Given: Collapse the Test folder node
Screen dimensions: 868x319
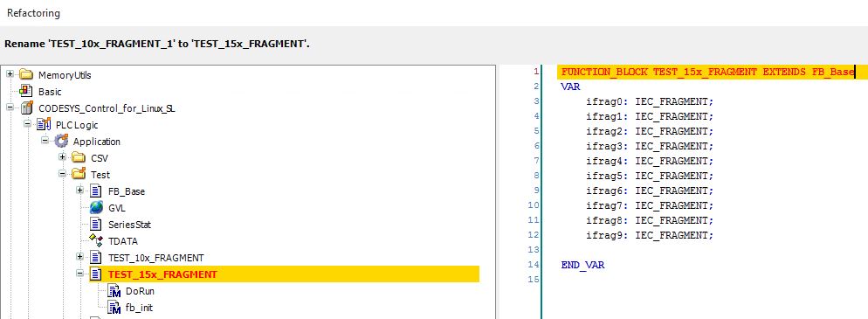Looking at the screenshot, I should point(63,174).
